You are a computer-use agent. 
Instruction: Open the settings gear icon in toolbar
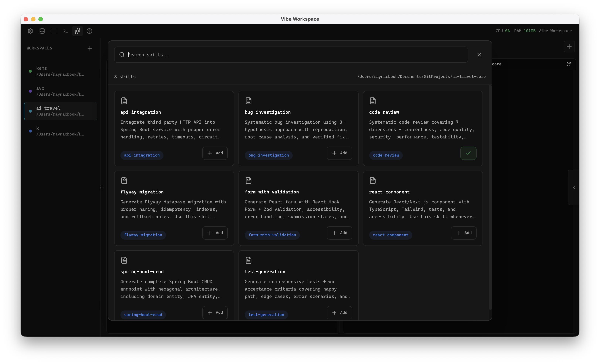(x=30, y=31)
